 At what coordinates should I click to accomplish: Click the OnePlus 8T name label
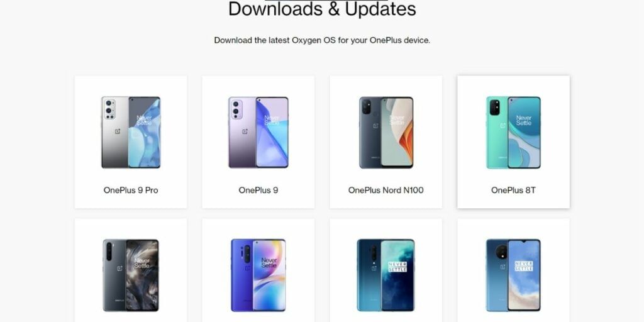tap(513, 190)
